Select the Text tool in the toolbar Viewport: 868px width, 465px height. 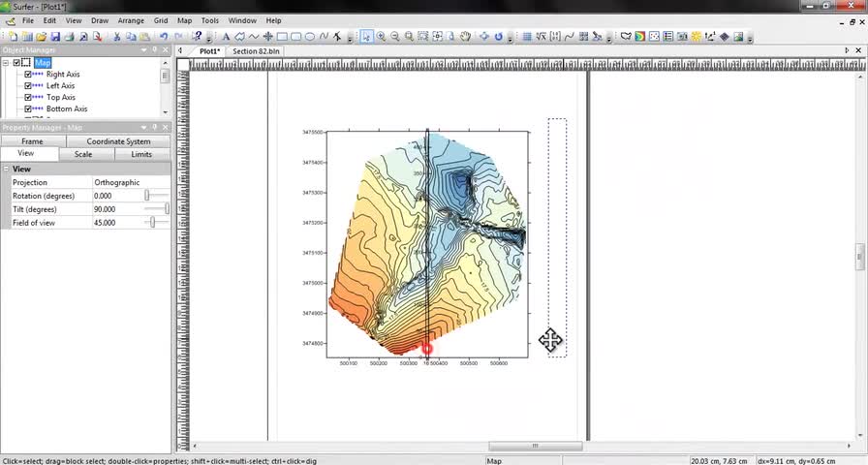[227, 37]
